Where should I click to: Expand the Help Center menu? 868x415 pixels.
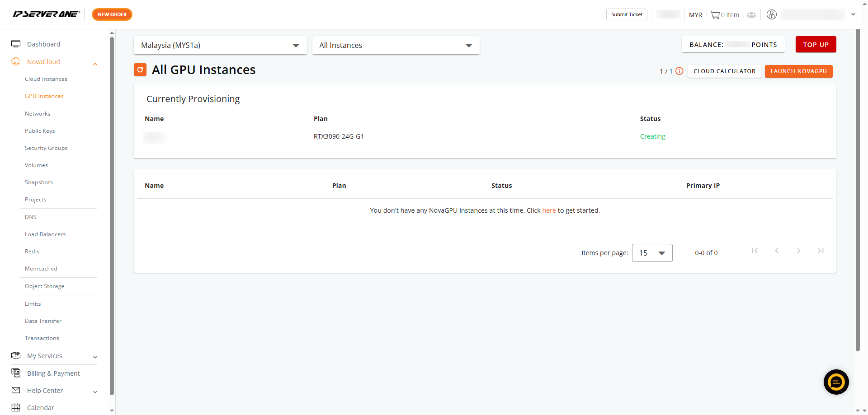95,392
